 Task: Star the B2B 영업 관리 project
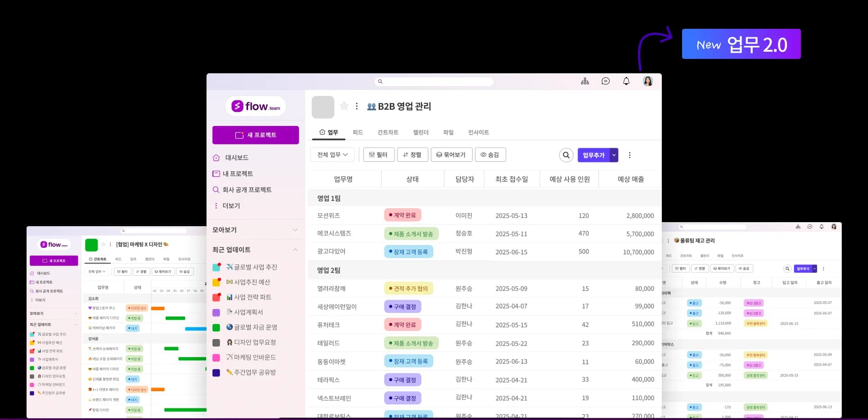point(344,106)
